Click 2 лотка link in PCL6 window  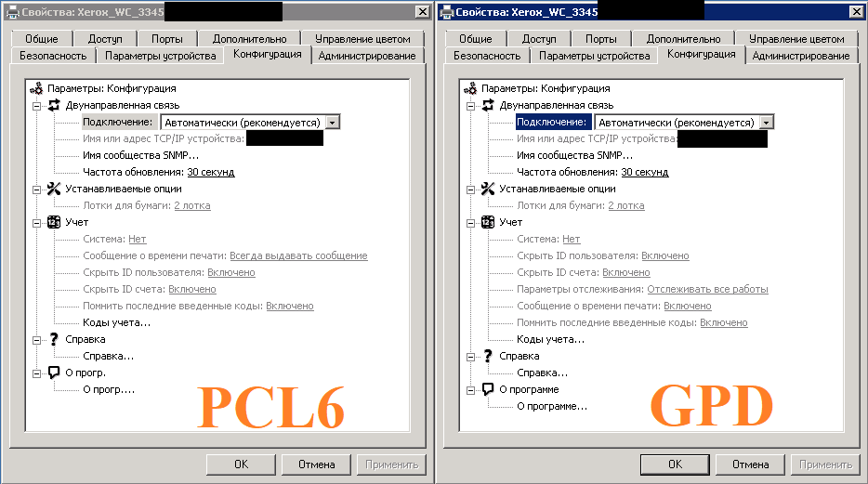tap(192, 205)
